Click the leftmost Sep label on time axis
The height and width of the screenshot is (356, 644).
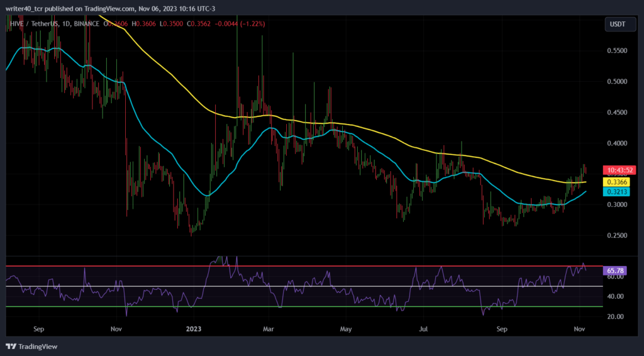[38, 329]
